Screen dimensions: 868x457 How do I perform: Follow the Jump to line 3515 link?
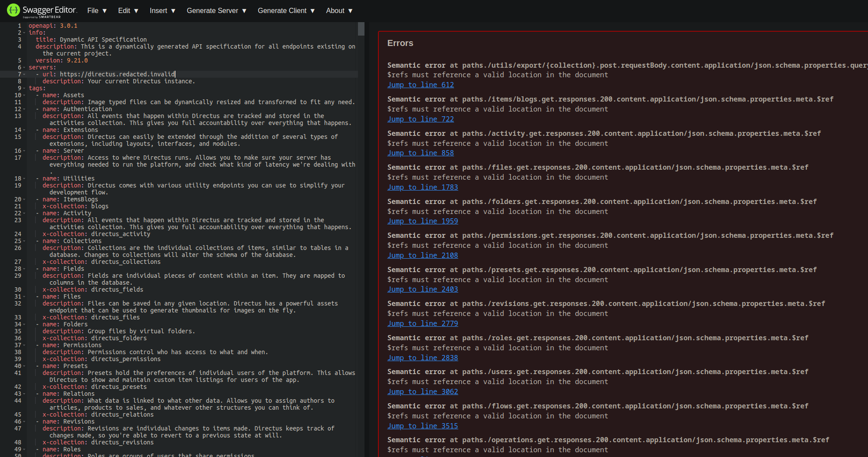[x=422, y=426]
